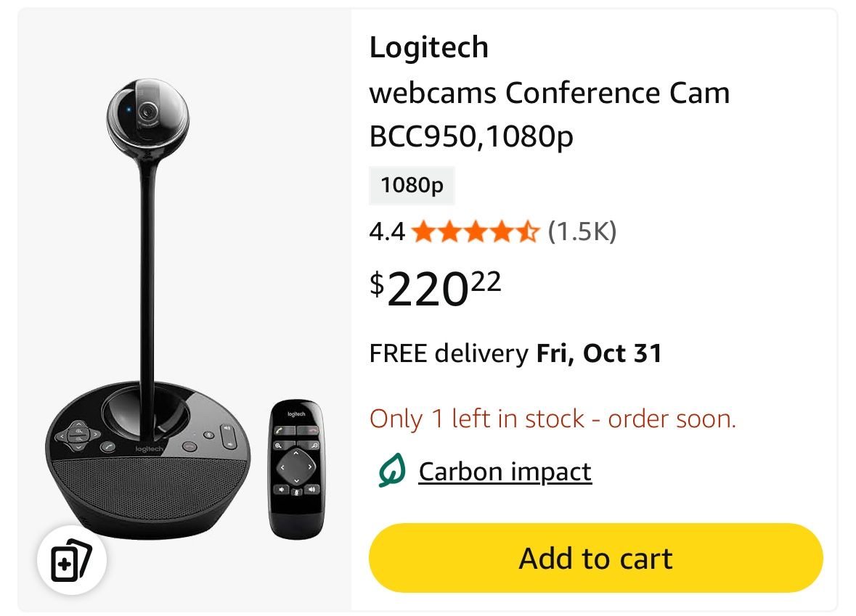Tap the add-to-compare cards icon on the image
Screen dimensions: 856x616
pos(72,561)
